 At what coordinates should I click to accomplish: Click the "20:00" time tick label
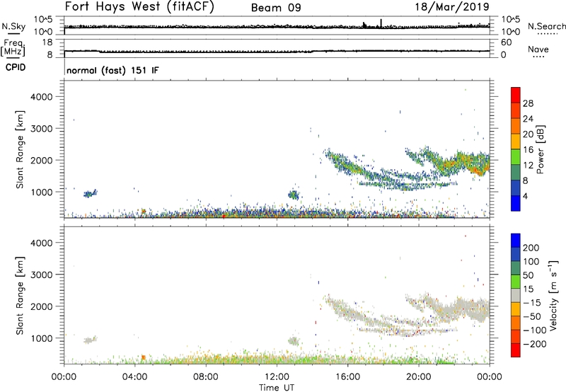coord(419,377)
